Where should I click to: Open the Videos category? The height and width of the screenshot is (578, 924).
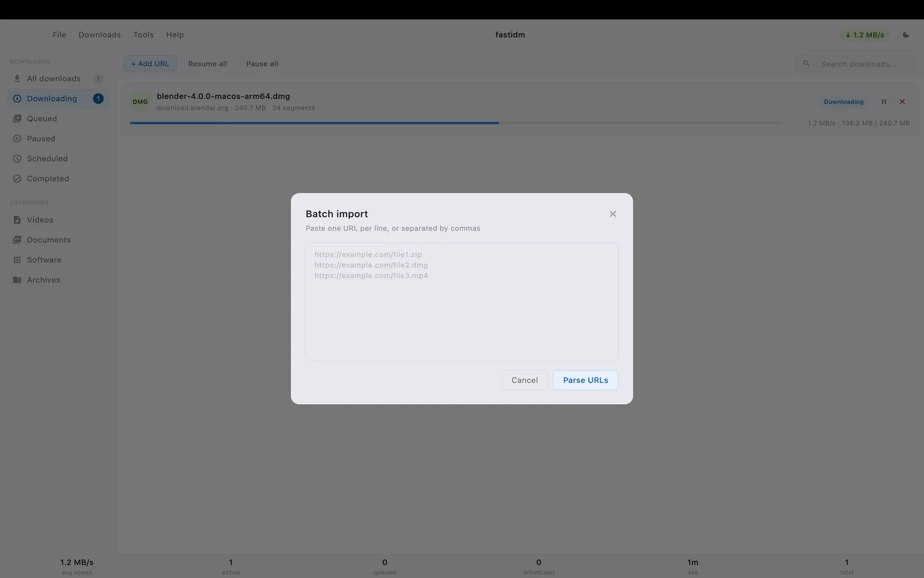coord(58,220)
